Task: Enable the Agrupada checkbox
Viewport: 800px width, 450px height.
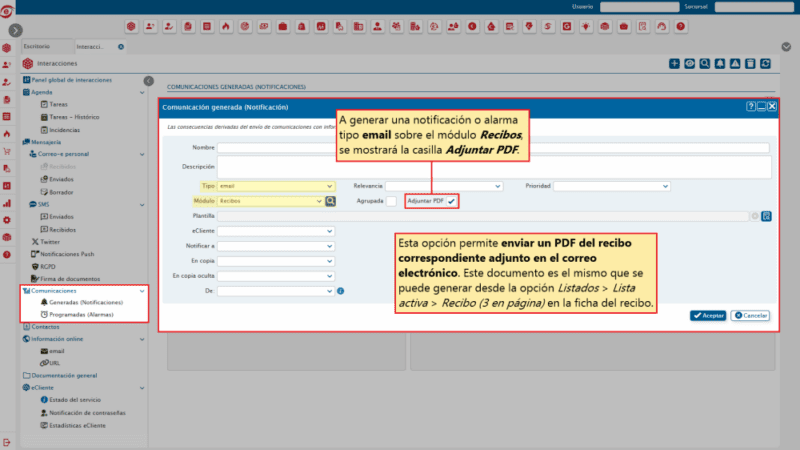Action: point(392,201)
